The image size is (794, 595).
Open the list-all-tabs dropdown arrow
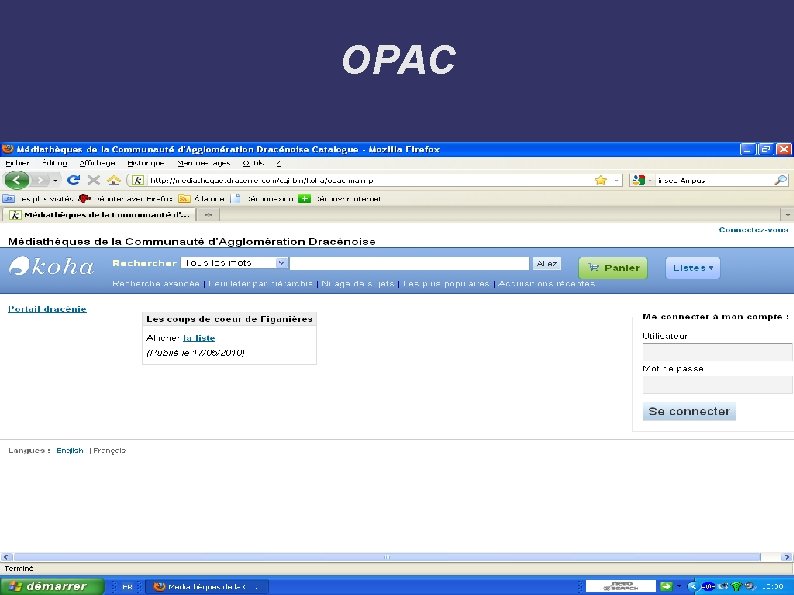point(787,215)
